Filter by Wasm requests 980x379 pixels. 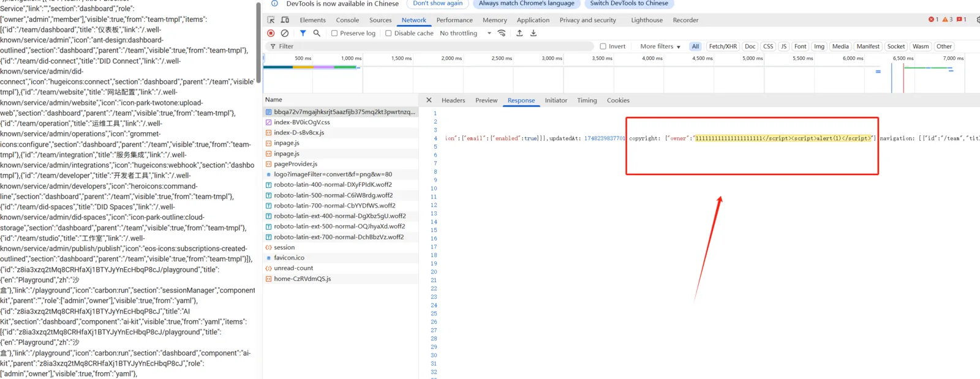tap(921, 47)
